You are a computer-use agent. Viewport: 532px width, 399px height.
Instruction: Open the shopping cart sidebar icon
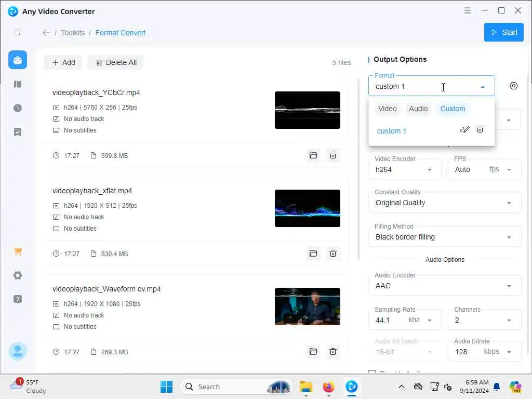tap(18, 251)
